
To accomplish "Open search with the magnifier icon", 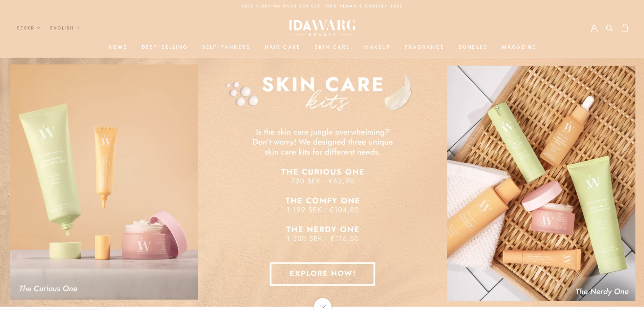I will click(x=609, y=28).
